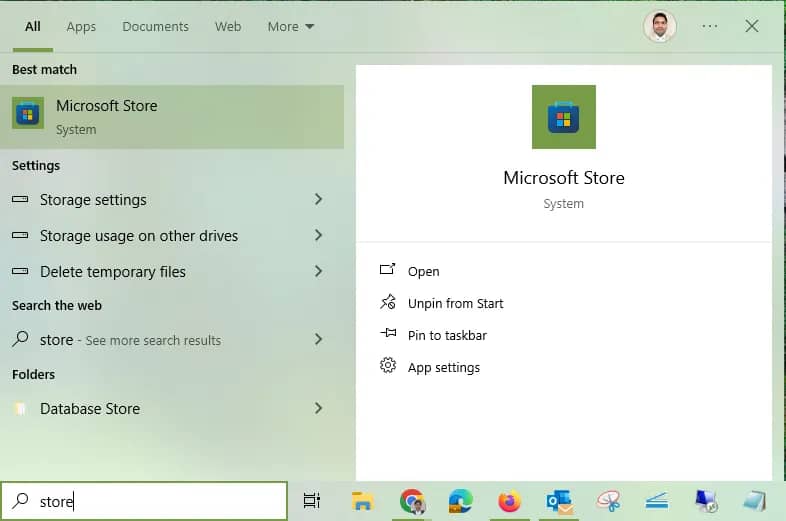Viewport: 786px width, 521px height.
Task: Click the large Microsoft Store icon in preview pane
Action: point(563,117)
